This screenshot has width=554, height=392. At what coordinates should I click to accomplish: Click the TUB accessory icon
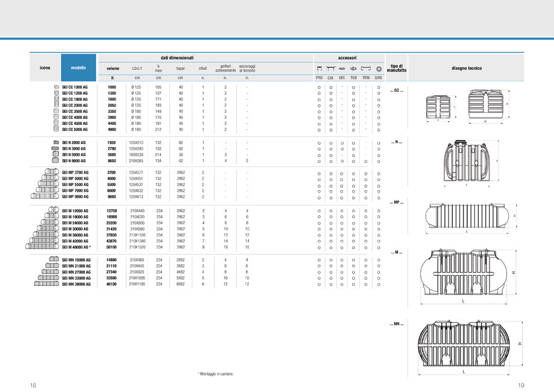(354, 68)
